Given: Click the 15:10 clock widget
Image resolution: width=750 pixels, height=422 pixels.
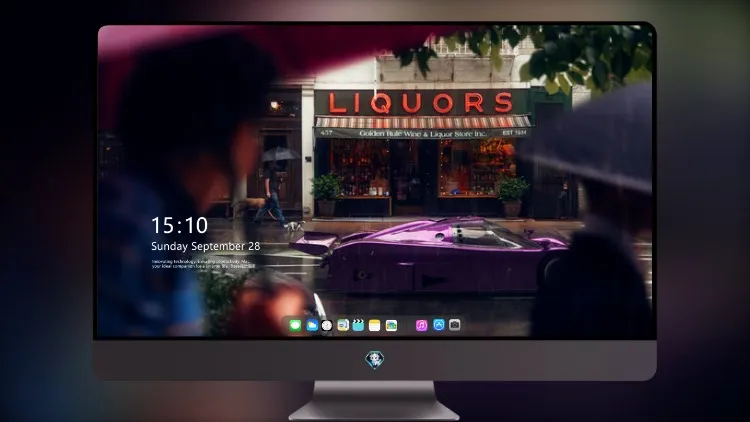Looking at the screenshot, I should (179, 225).
